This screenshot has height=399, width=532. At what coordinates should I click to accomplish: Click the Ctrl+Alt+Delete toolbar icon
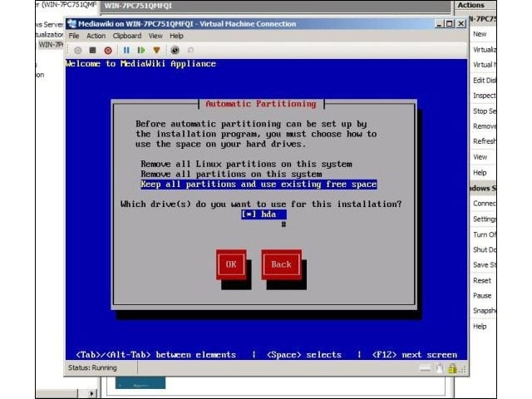pos(77,50)
